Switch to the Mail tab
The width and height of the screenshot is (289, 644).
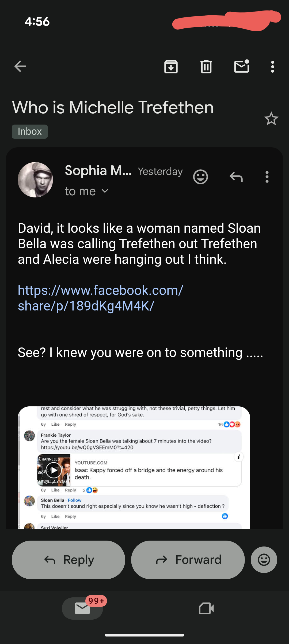82,608
